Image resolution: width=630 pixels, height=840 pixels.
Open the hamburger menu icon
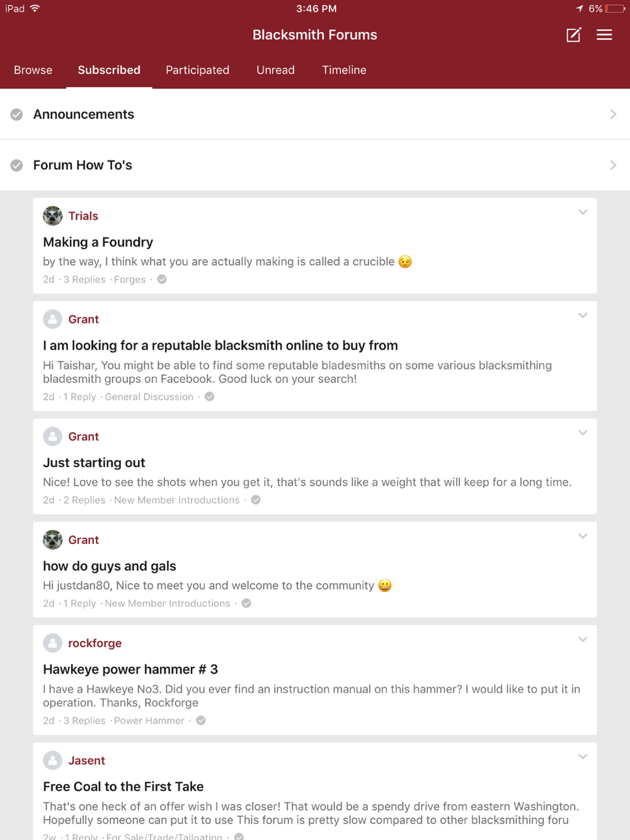[x=604, y=35]
